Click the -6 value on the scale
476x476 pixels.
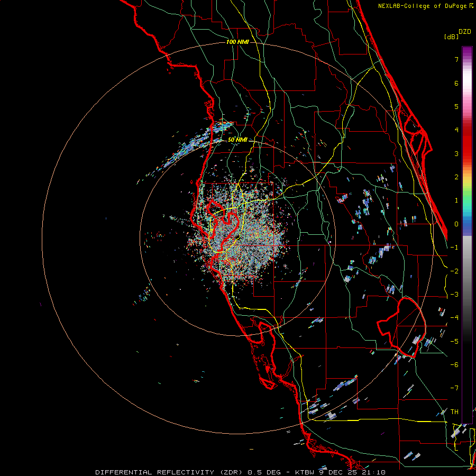(x=454, y=364)
